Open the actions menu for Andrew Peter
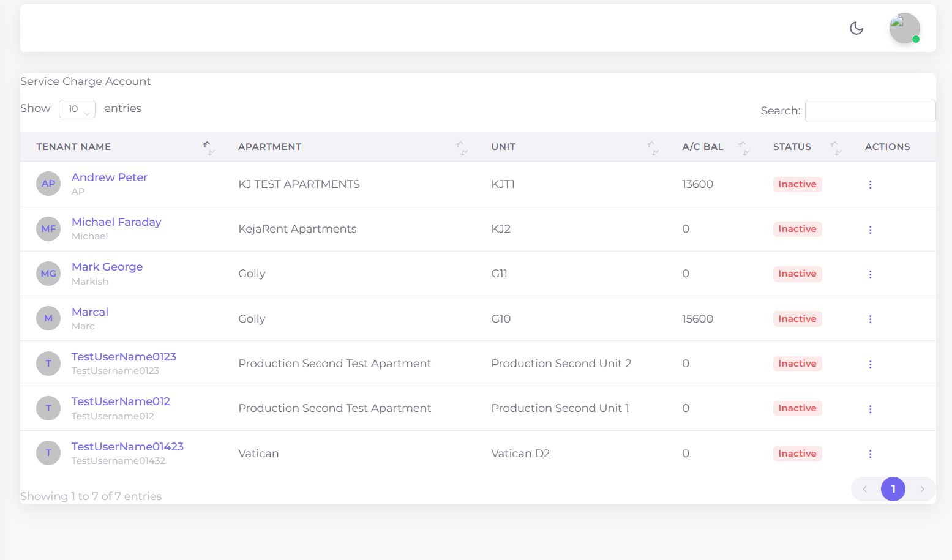The height and width of the screenshot is (560, 952). (x=871, y=184)
